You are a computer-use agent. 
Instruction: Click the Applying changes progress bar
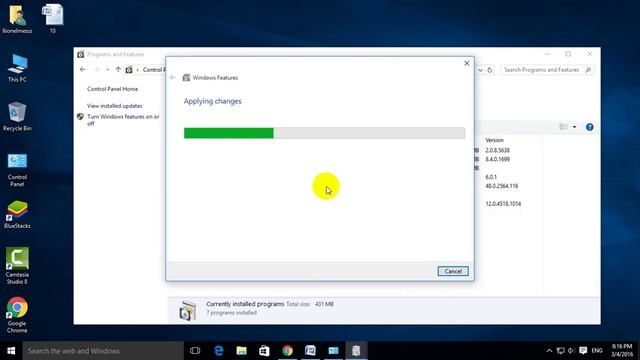[x=324, y=133]
